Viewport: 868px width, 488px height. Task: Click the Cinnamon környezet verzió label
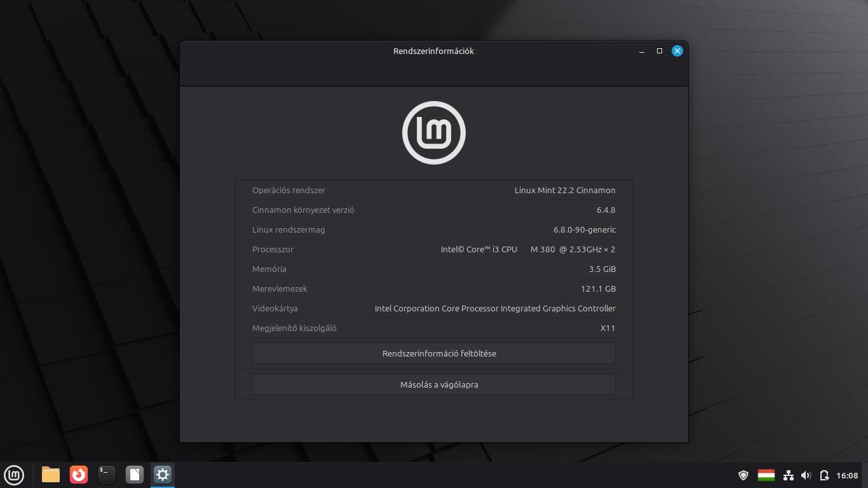click(x=303, y=210)
